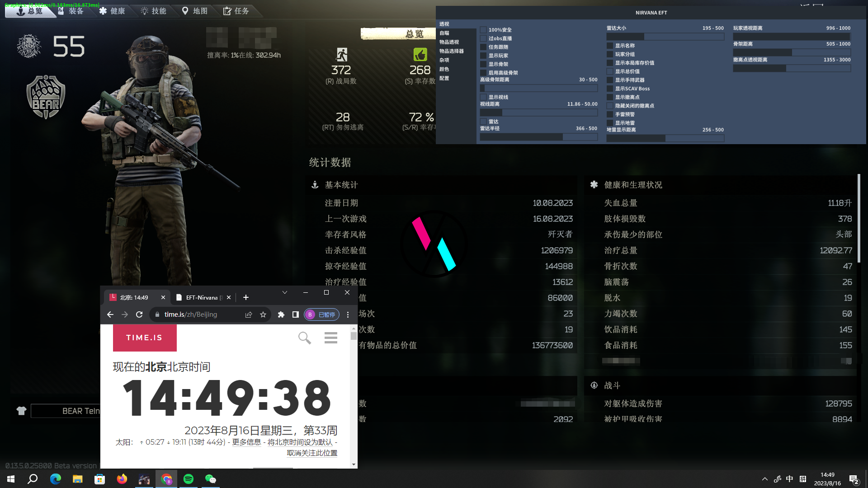
Task: Enable the 雷达 radar checkbox
Action: (x=483, y=122)
